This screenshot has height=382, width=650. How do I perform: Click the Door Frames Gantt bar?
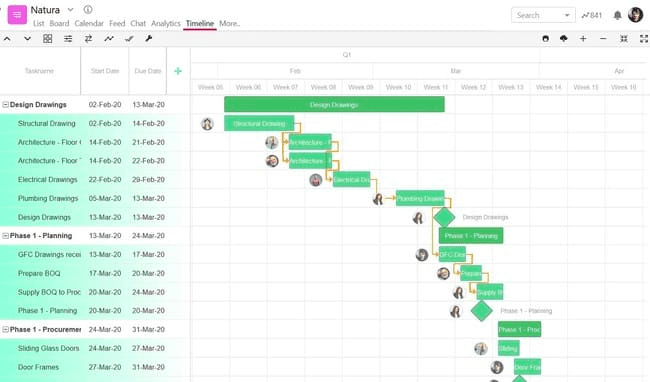[527, 367]
